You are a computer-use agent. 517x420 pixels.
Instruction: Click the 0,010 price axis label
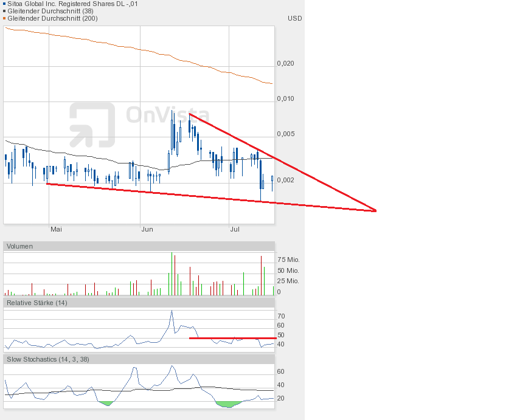(x=285, y=98)
